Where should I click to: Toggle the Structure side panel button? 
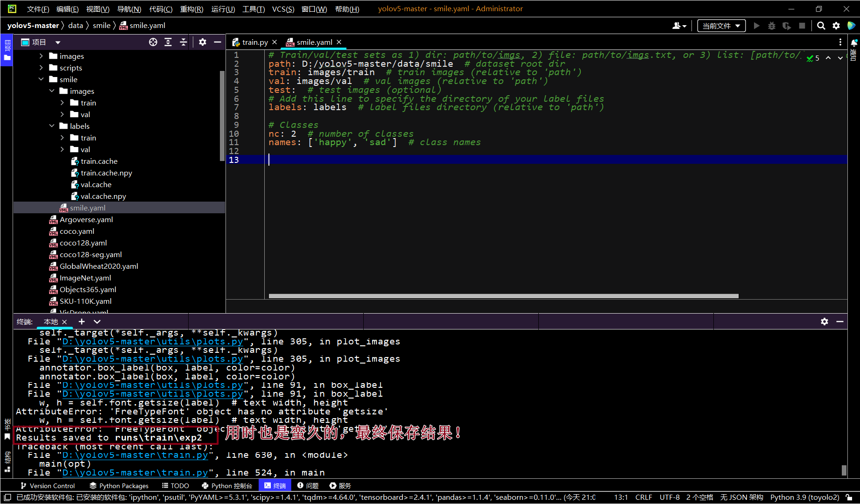pos(7,462)
